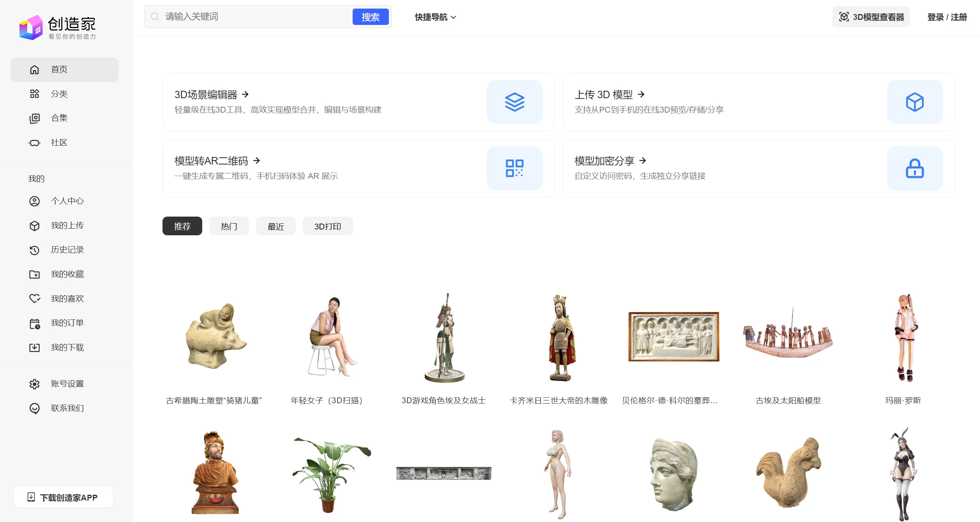Open the 3D模型查看器 button
Viewport: 980px width, 522px height.
pos(871,17)
